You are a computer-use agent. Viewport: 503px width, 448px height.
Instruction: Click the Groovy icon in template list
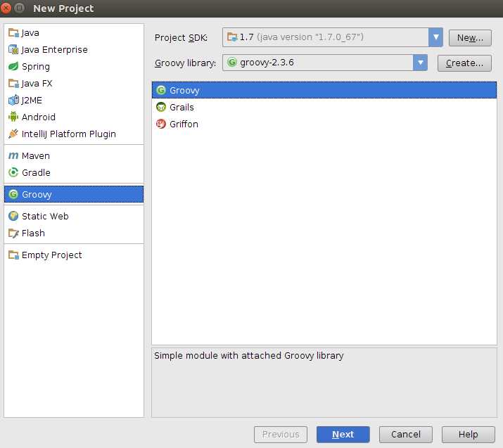(161, 90)
